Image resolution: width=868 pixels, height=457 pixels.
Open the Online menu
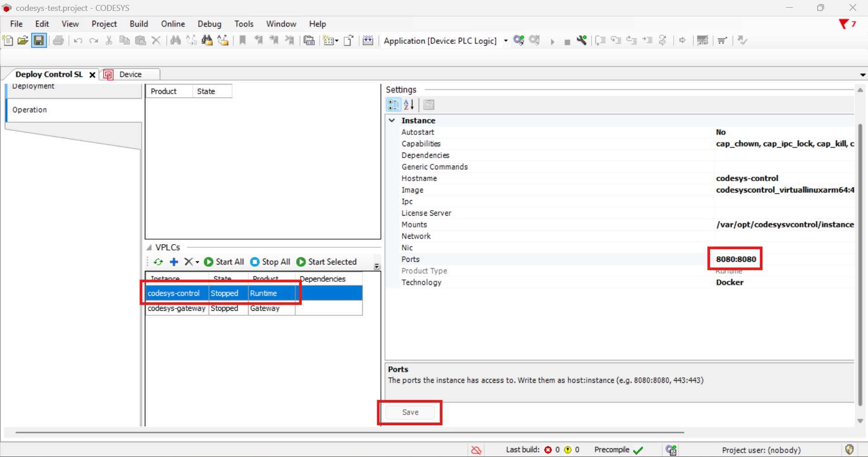point(173,24)
